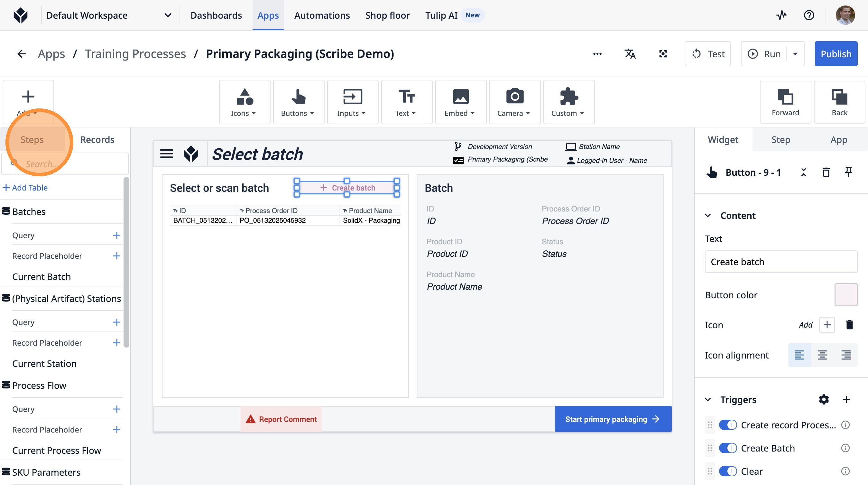Screen dimensions: 868x485
Task: Open the Triggers settings gear
Action: pos(824,399)
